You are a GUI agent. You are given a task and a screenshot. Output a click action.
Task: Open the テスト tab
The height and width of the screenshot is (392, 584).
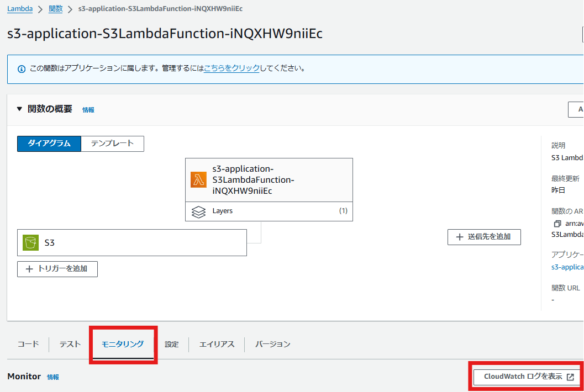point(70,344)
